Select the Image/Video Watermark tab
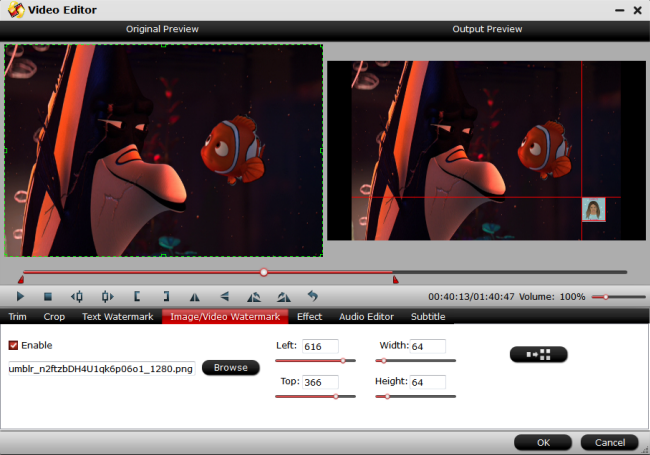The height and width of the screenshot is (455, 650). click(x=225, y=317)
